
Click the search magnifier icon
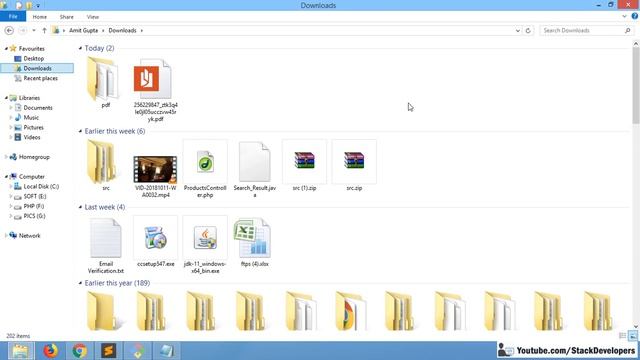pyautogui.click(x=628, y=31)
